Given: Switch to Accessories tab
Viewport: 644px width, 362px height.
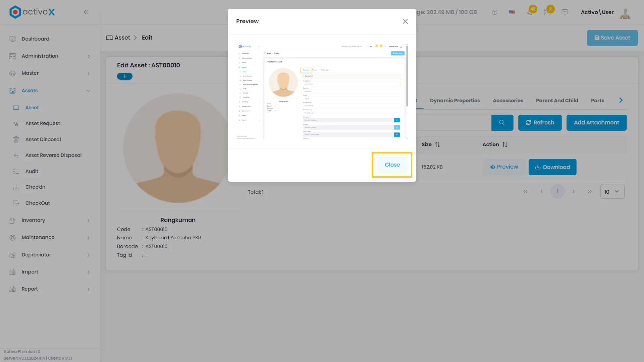Looking at the screenshot, I should click(x=508, y=101).
